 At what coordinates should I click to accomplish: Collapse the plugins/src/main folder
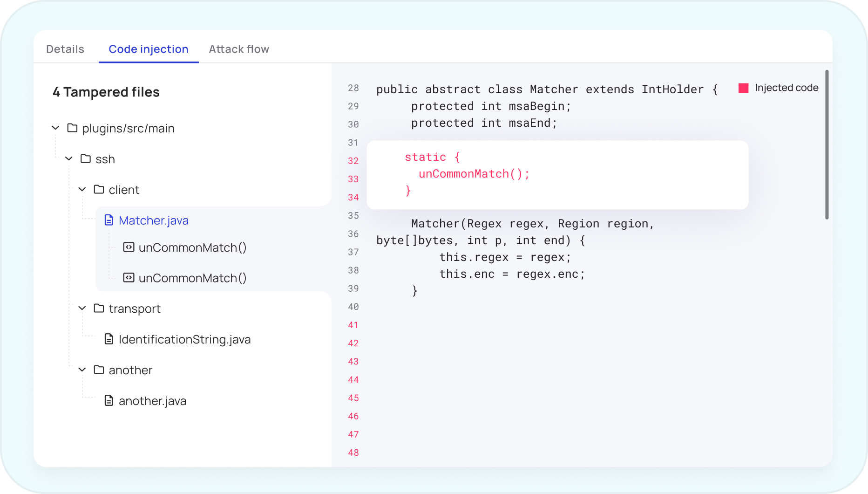[x=55, y=128]
